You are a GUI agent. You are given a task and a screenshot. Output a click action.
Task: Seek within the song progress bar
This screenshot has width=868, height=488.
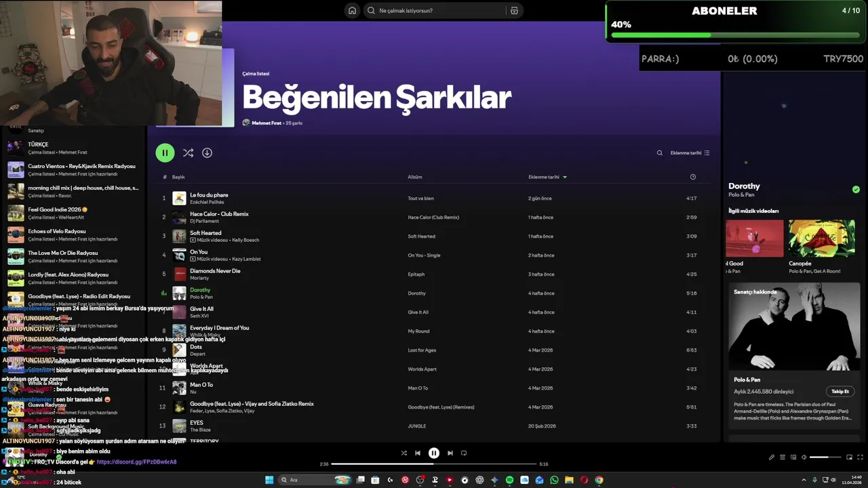pyautogui.click(x=434, y=464)
